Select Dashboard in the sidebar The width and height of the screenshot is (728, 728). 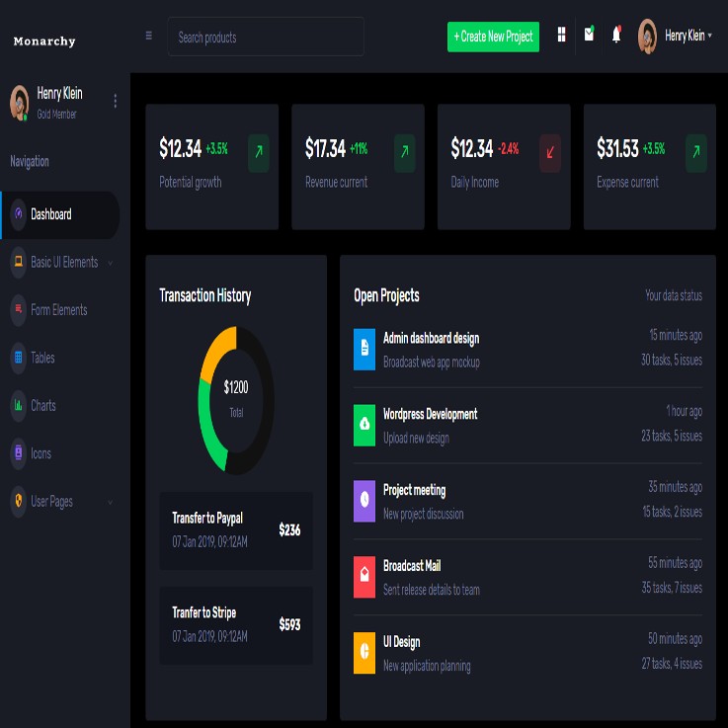60,215
